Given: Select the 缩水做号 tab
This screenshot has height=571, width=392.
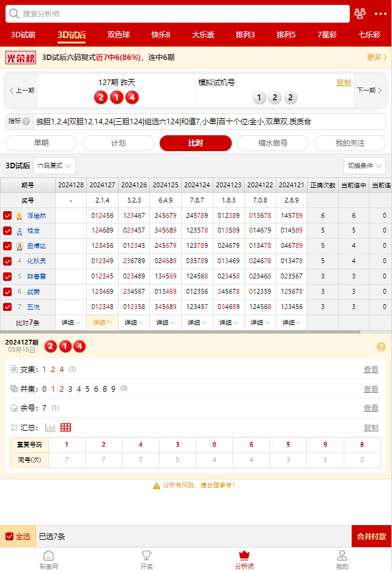Looking at the screenshot, I should tap(272, 143).
